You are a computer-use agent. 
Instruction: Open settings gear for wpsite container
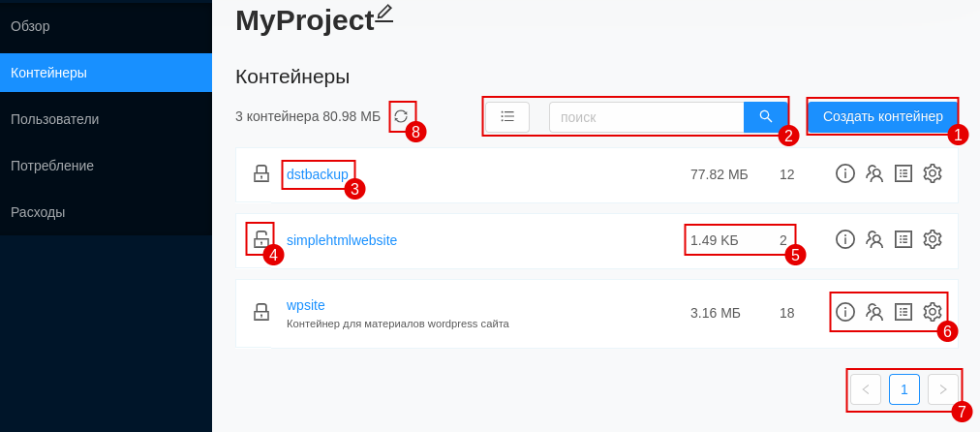pos(932,311)
